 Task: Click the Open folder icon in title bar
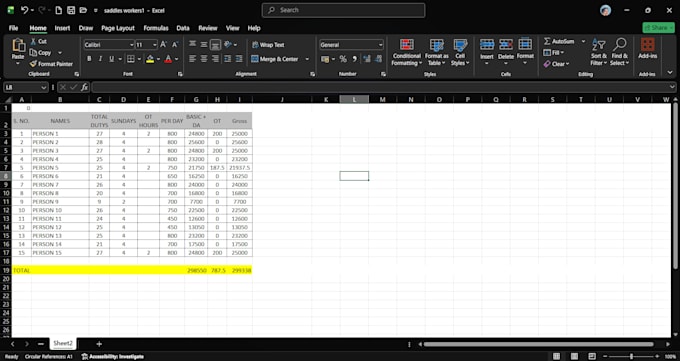83,10
